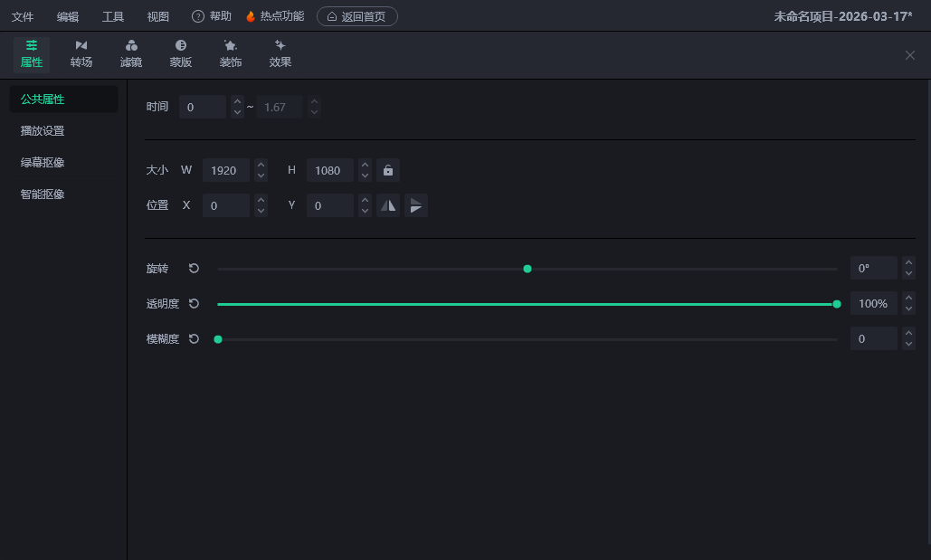The image size is (931, 560).
Task: Open the 转场 transitions tab
Action: coord(81,53)
